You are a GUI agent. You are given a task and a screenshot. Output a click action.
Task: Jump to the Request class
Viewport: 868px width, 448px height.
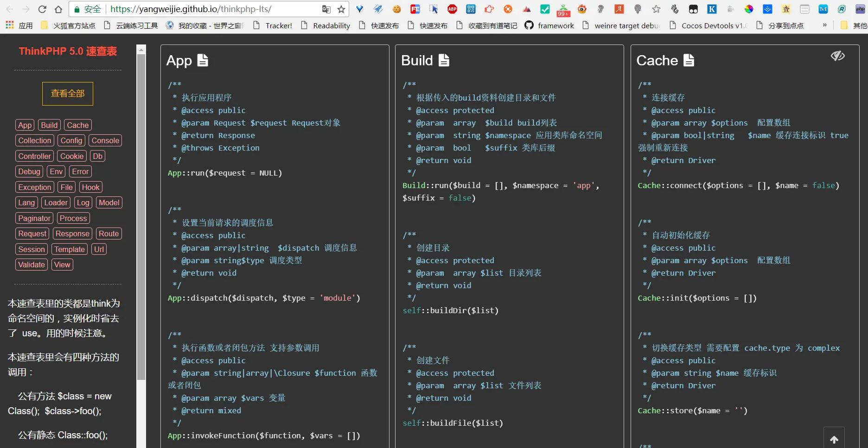[x=32, y=233]
